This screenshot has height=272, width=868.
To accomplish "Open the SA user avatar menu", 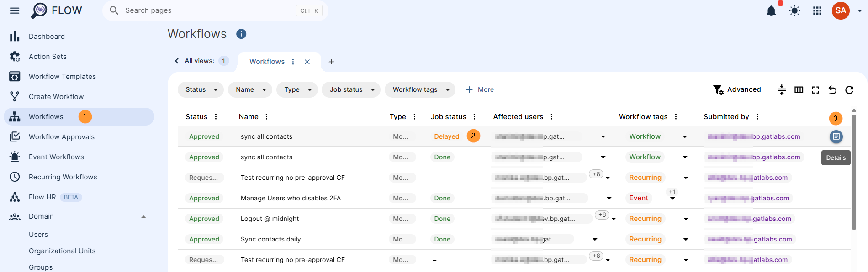I will click(x=841, y=10).
